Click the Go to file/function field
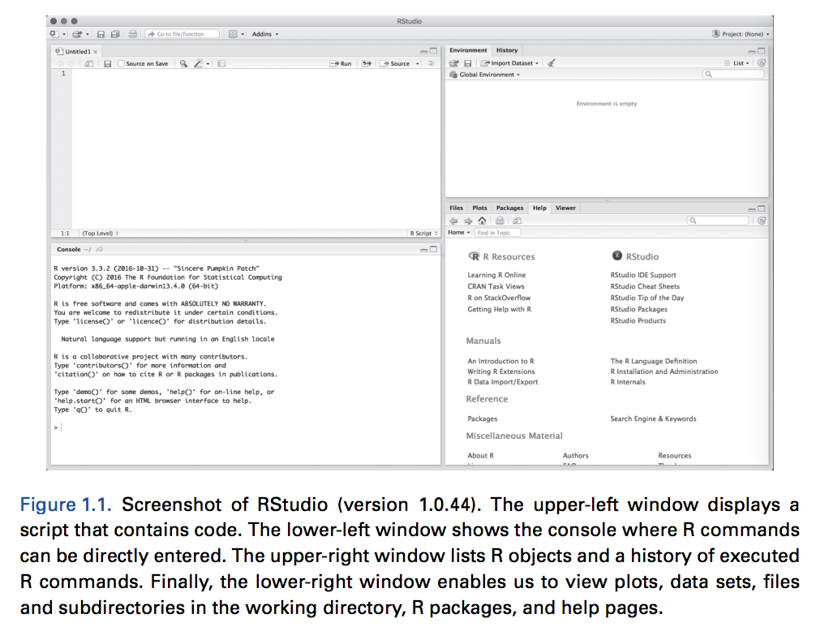The width and height of the screenshot is (816, 644). click(183, 34)
